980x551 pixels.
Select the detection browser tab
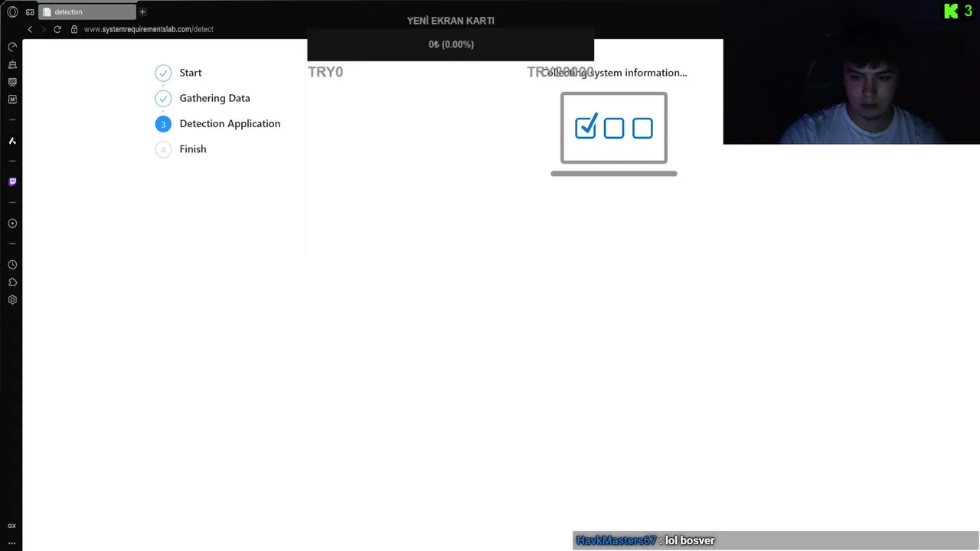tap(88, 11)
